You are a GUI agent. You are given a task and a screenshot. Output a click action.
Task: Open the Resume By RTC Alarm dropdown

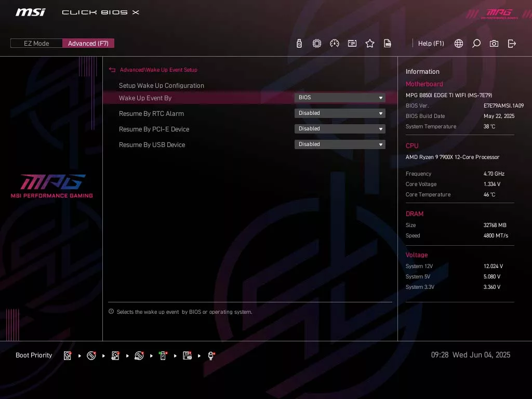pyautogui.click(x=340, y=113)
